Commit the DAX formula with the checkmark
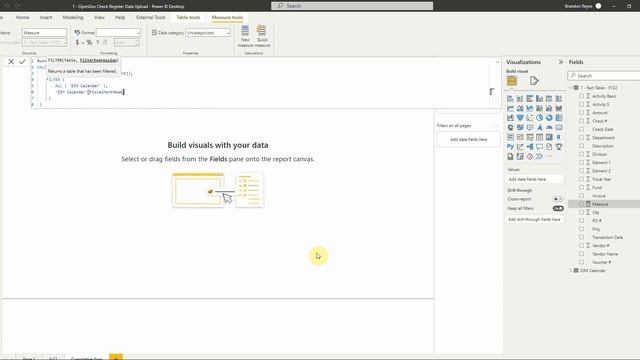 pos(22,62)
